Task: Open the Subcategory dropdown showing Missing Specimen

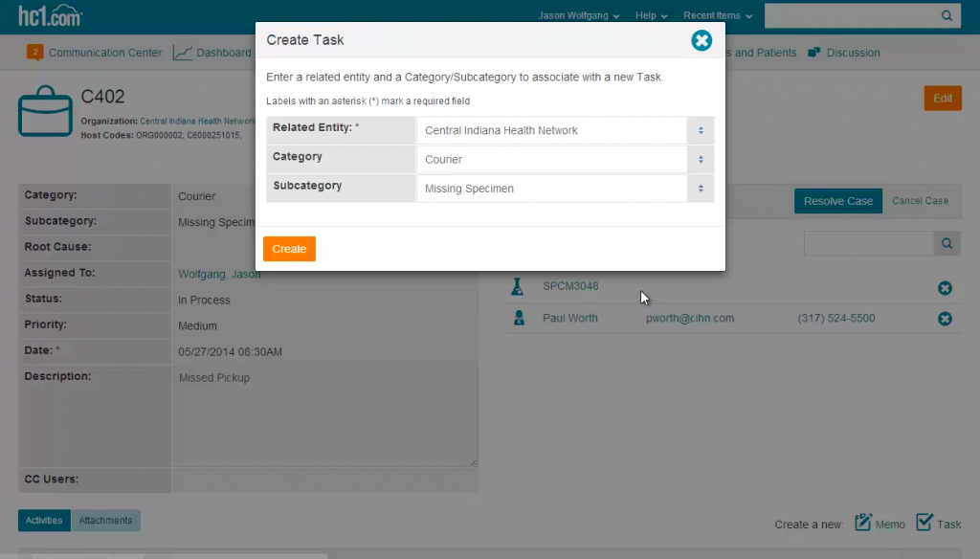Action: tap(565, 189)
